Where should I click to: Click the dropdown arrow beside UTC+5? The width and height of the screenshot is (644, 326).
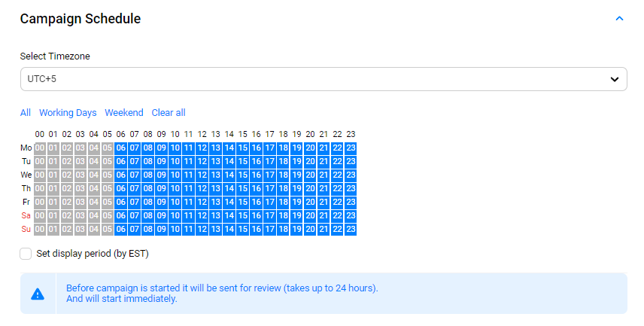(614, 79)
